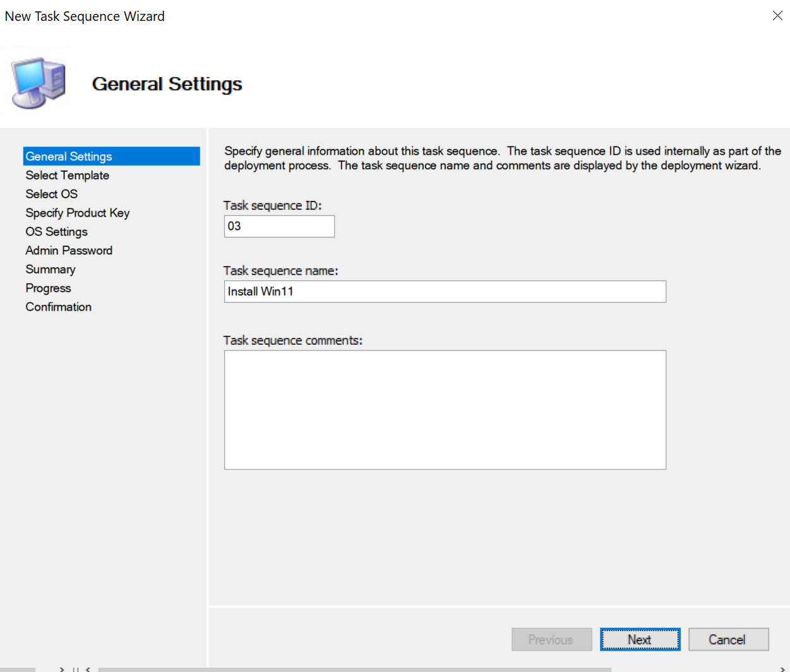Click the computer wizard icon in header
Image resolution: width=790 pixels, height=672 pixels.
[39, 83]
